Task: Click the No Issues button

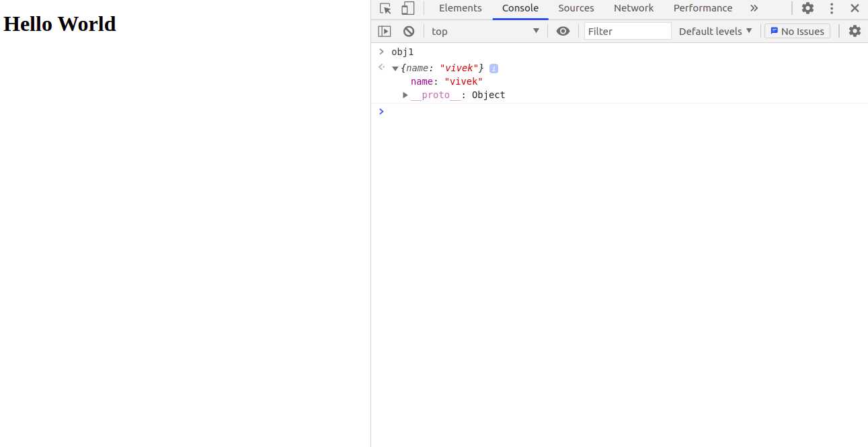Action: pos(797,32)
